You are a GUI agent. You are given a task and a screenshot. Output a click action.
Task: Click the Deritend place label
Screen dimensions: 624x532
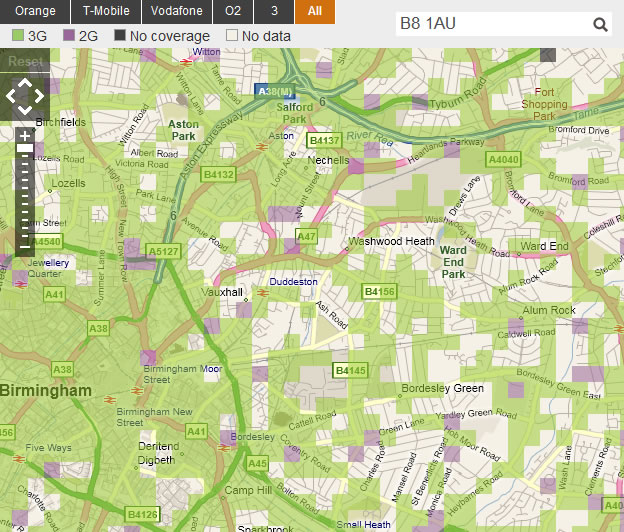(158, 446)
